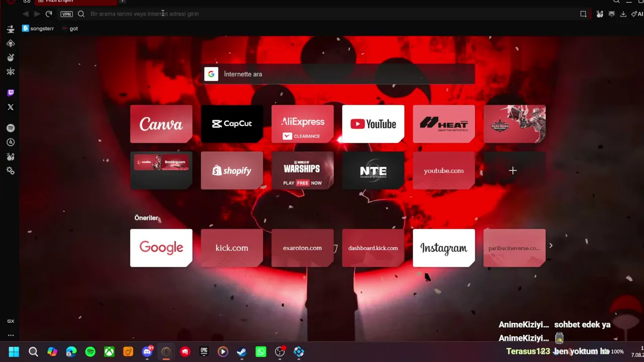
Task: Open Xbox app from the taskbar
Action: pyautogui.click(x=109, y=352)
